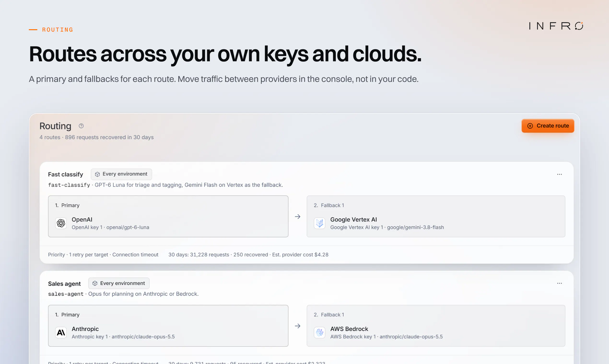Click the sales-agent route slug

coord(66,294)
